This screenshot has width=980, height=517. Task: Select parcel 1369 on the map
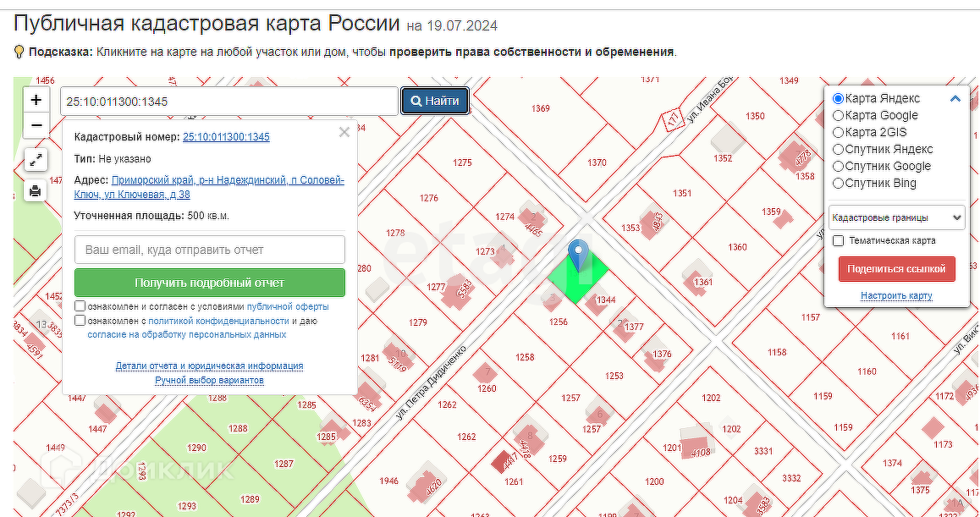541,109
